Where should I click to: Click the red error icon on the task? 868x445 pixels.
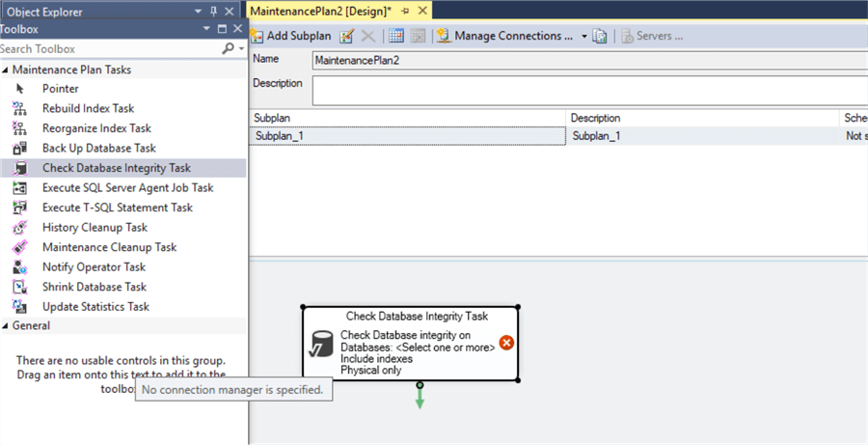tap(506, 343)
